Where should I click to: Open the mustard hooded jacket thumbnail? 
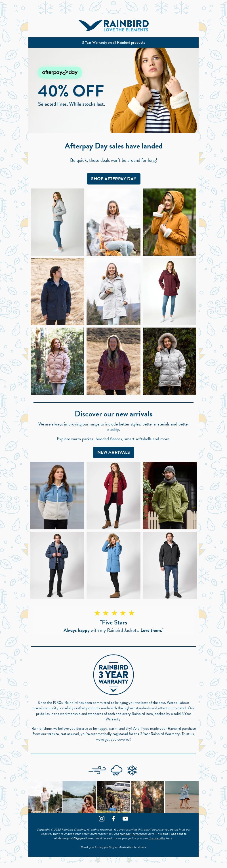click(x=169, y=222)
